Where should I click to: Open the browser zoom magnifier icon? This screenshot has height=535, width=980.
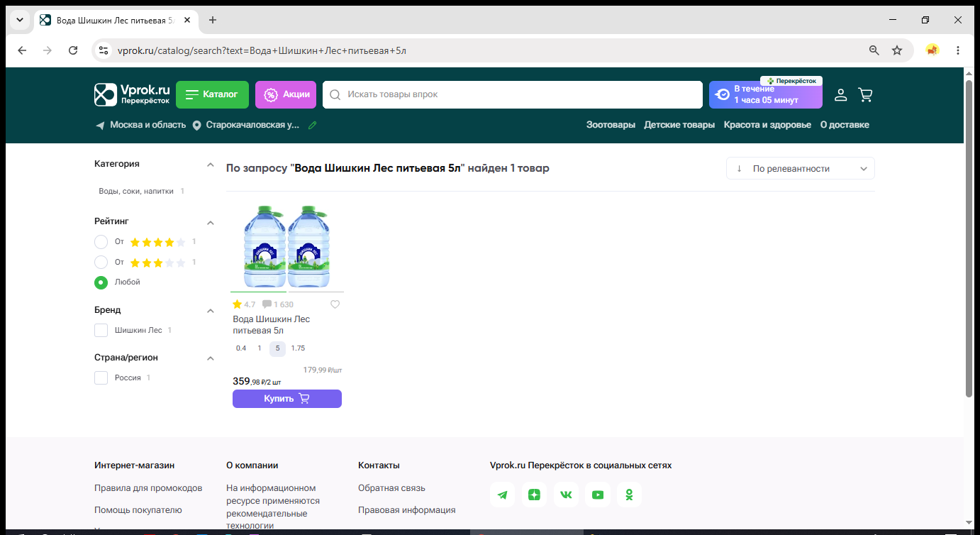coord(874,50)
